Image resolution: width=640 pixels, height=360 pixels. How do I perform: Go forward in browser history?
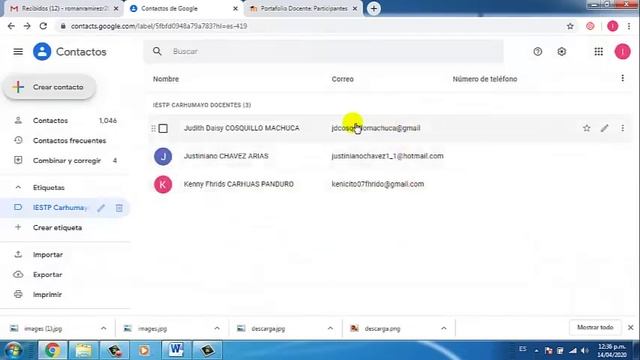[x=27, y=26]
